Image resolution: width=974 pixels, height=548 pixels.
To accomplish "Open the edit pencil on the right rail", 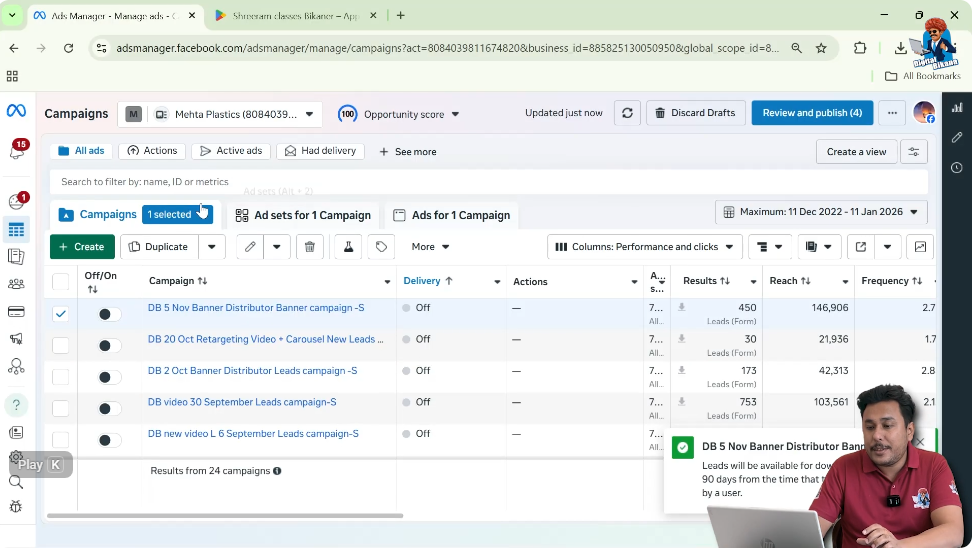I will click(x=957, y=137).
